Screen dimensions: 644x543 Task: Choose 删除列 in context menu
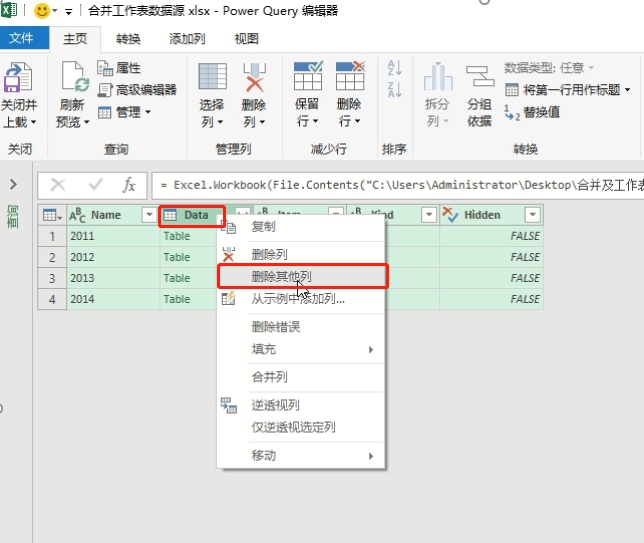(301, 255)
